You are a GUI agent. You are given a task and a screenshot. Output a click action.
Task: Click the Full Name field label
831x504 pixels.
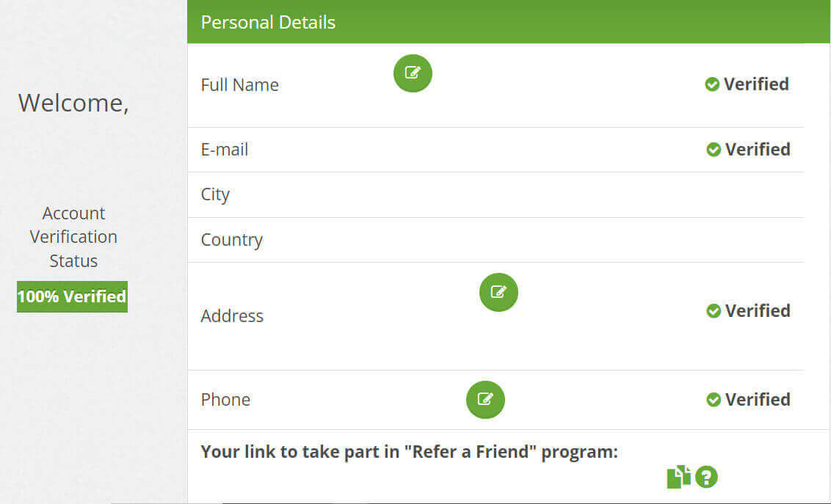239,85
